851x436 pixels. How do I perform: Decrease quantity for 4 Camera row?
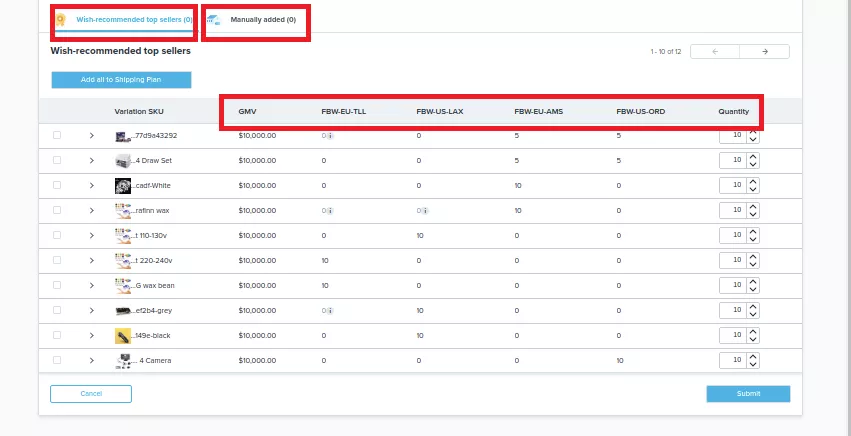click(753, 364)
